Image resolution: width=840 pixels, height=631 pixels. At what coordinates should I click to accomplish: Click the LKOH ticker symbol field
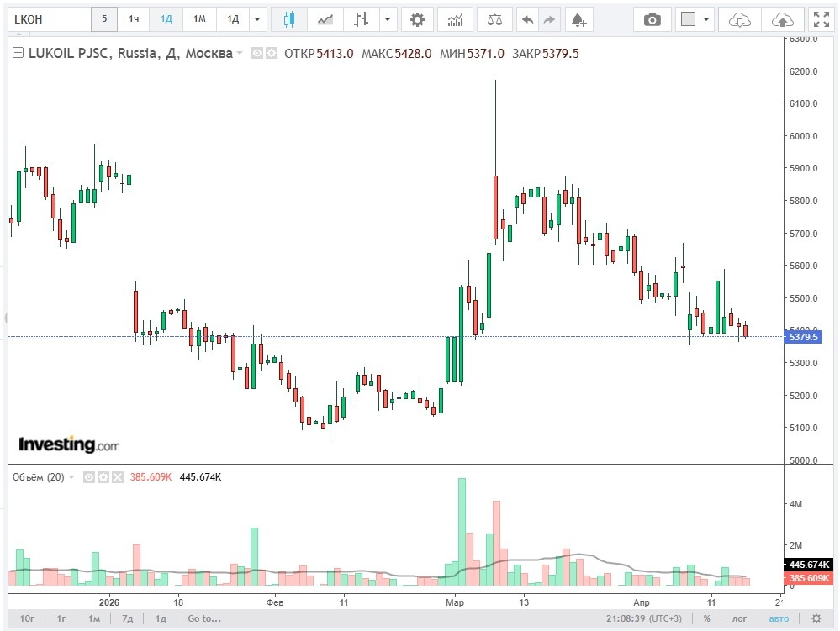tap(50, 19)
